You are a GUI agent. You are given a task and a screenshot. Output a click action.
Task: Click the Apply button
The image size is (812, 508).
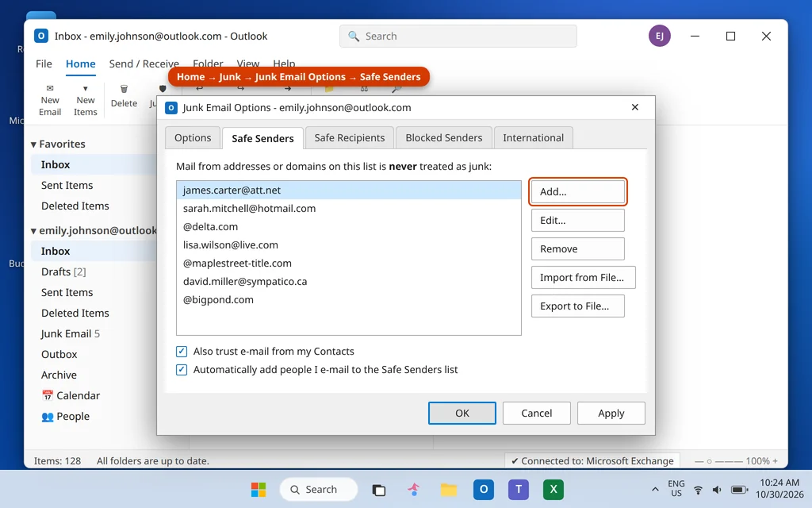(611, 413)
